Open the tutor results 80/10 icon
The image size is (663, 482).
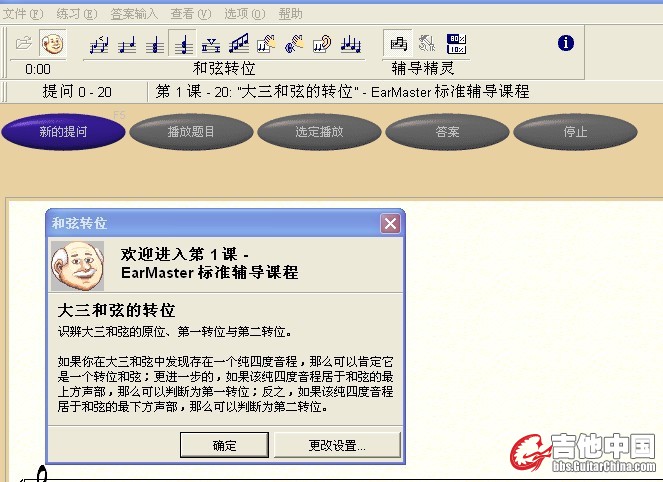tap(457, 44)
